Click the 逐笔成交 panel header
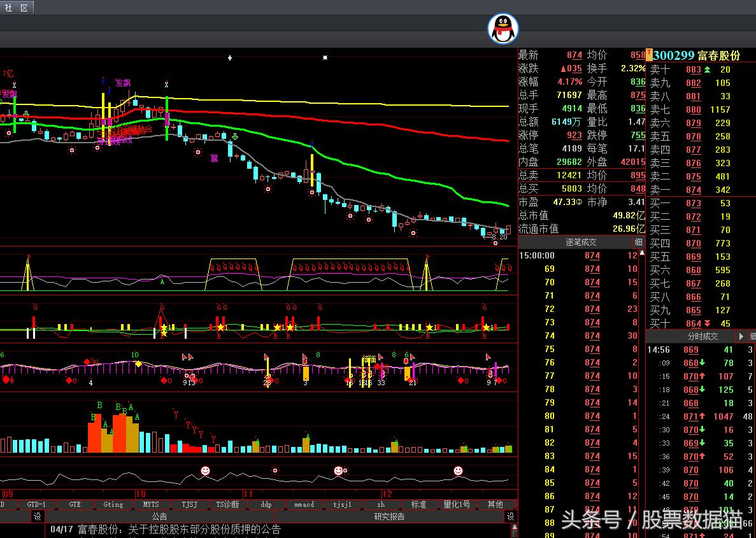This screenshot has width=756, height=538. [x=580, y=242]
